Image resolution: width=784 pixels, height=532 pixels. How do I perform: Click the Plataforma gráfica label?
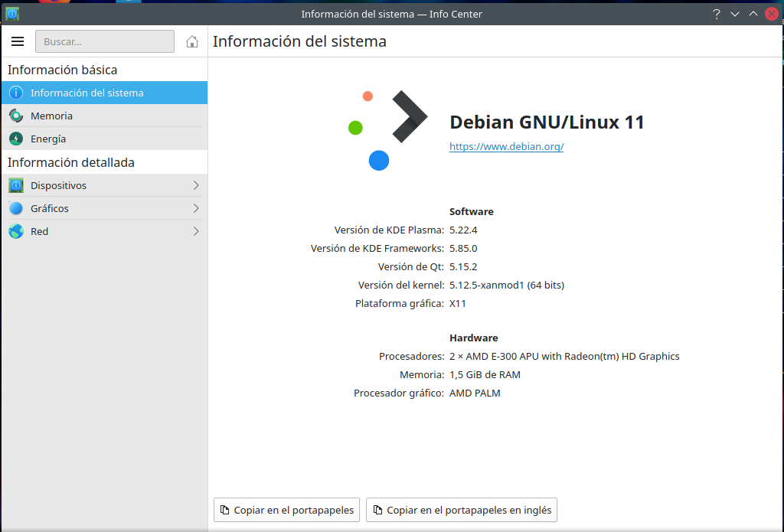400,303
